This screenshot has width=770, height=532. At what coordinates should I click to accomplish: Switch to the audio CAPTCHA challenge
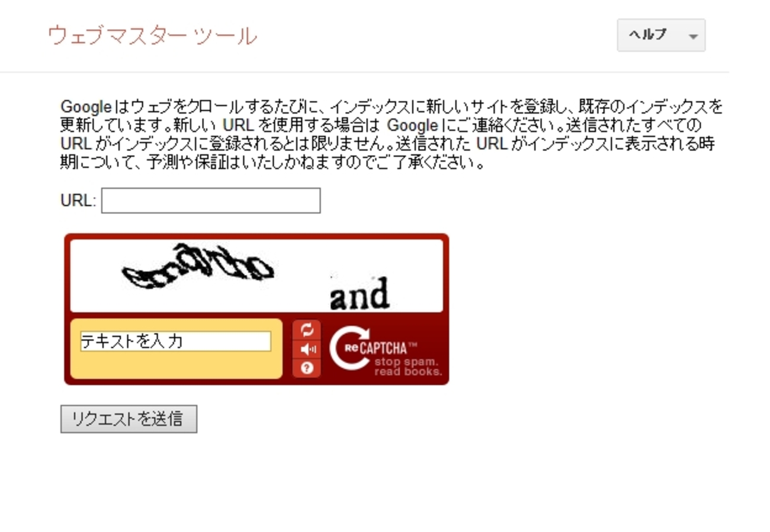point(307,350)
